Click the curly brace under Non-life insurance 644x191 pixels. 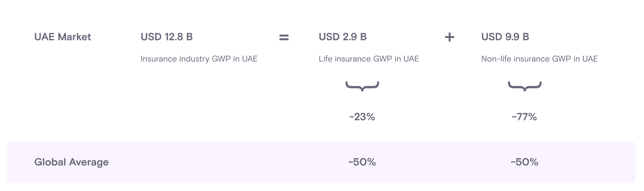point(525,86)
